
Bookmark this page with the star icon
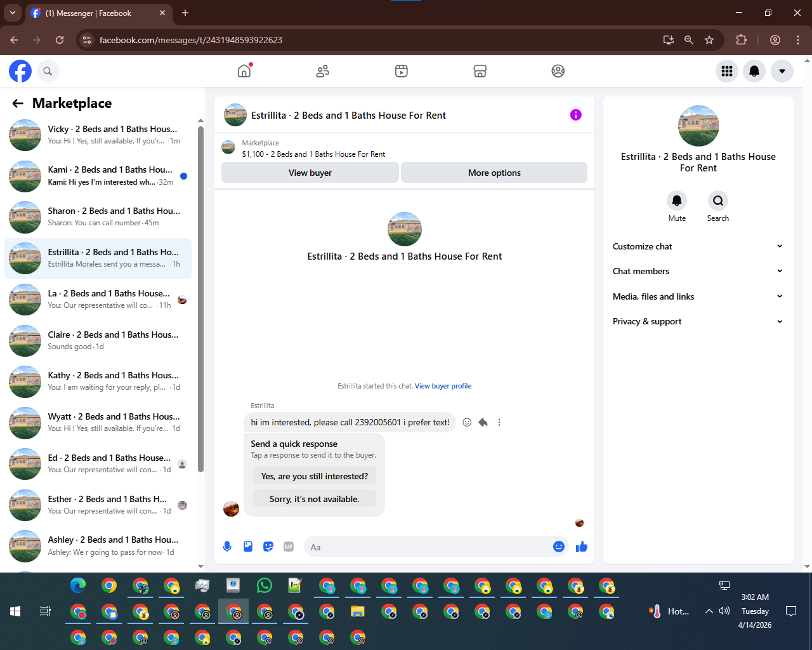click(709, 40)
